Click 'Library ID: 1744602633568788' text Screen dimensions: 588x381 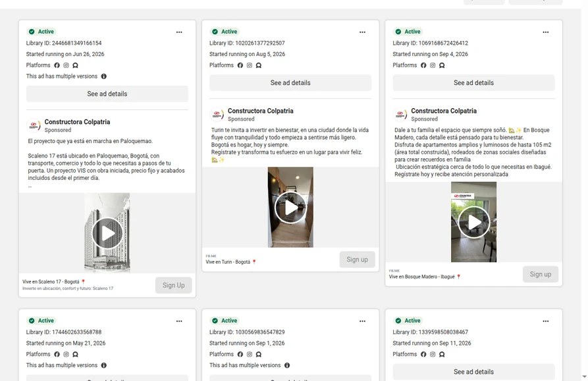click(64, 332)
